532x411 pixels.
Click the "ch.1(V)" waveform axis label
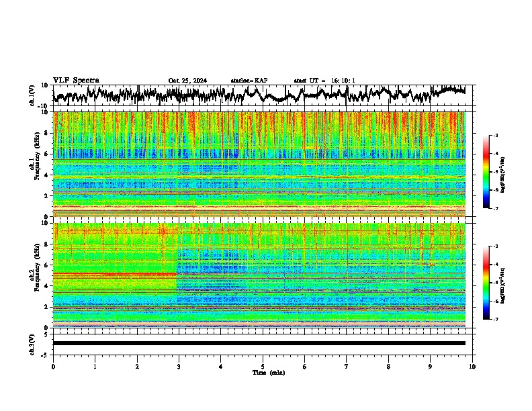click(32, 95)
